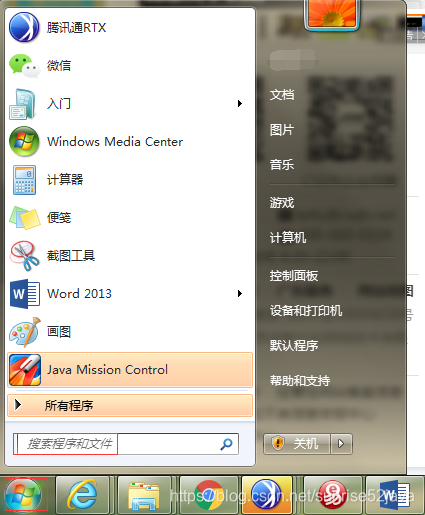
Task: Open Chrome from the taskbar
Action: [209, 495]
